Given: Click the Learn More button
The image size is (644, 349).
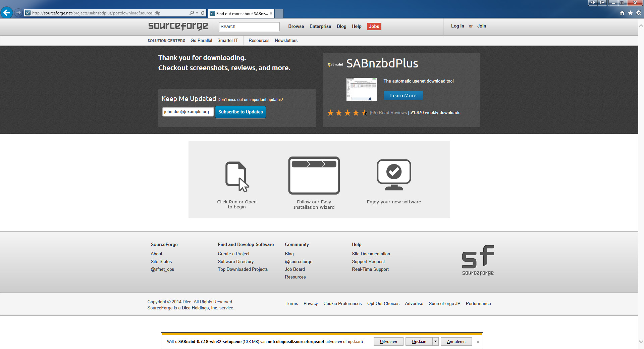Looking at the screenshot, I should point(403,96).
